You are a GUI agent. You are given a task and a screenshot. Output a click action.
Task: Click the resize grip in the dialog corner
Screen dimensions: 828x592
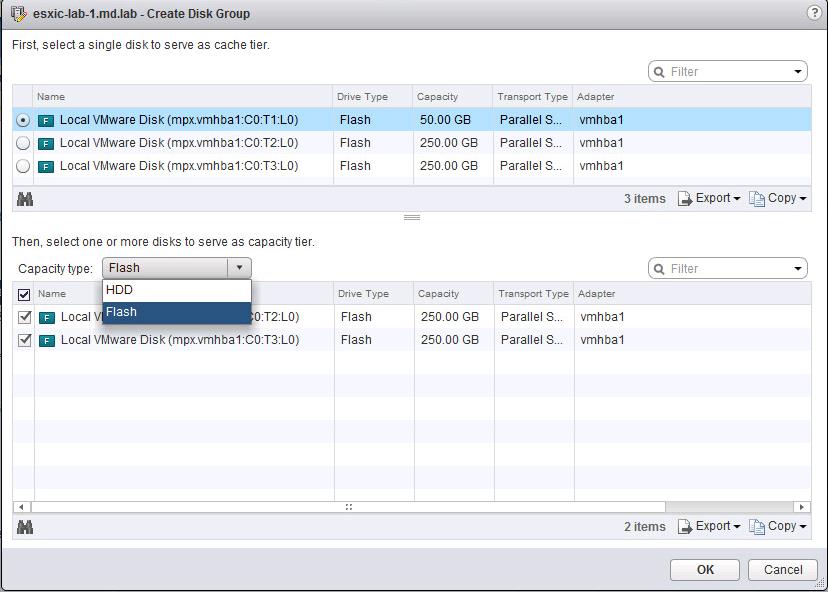coord(820,582)
